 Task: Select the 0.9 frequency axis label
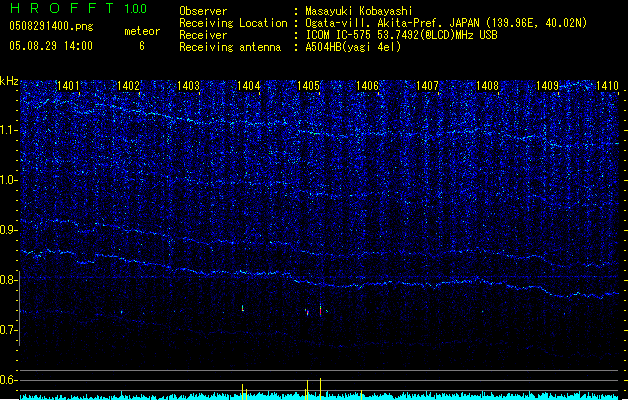pos(9,230)
